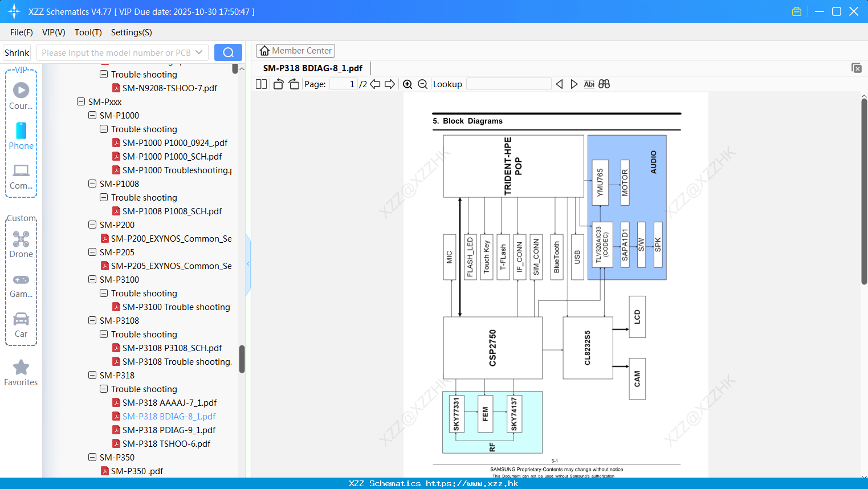
Task: Click the blue search button
Action: pyautogui.click(x=228, y=52)
